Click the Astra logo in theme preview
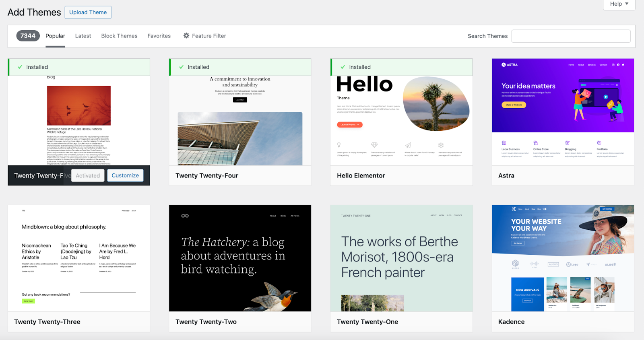 point(510,65)
